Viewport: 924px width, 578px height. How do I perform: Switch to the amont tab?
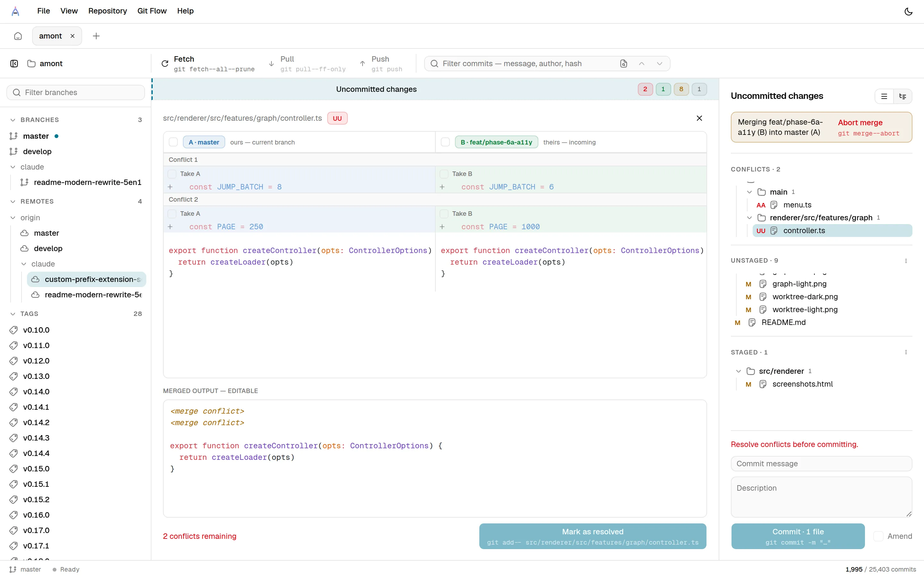[50, 36]
